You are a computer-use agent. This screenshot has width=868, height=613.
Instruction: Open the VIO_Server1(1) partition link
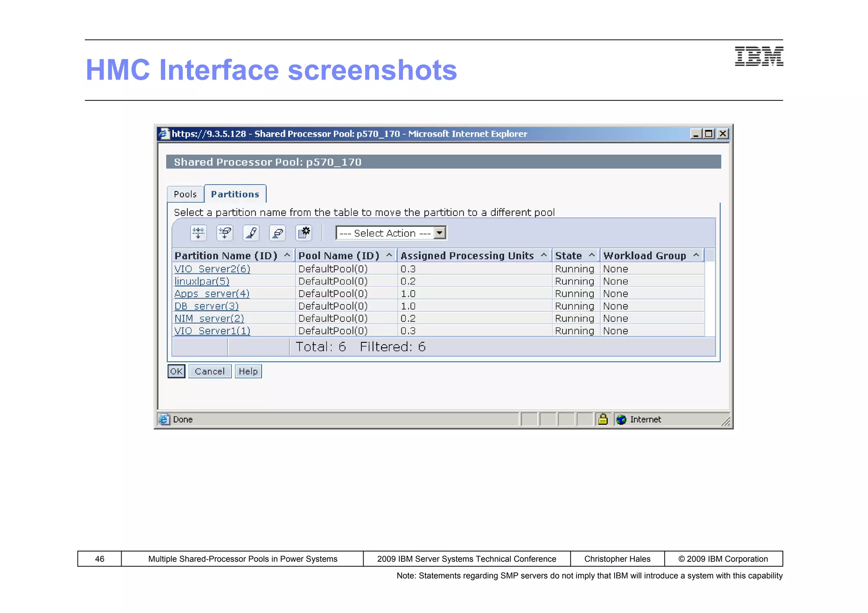pyautogui.click(x=212, y=330)
